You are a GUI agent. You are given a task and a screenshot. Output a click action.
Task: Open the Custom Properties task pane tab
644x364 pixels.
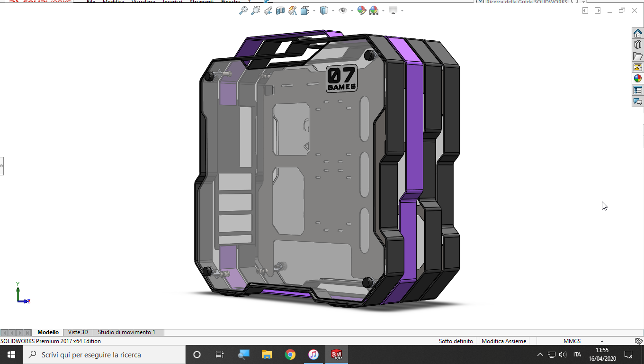click(x=638, y=90)
